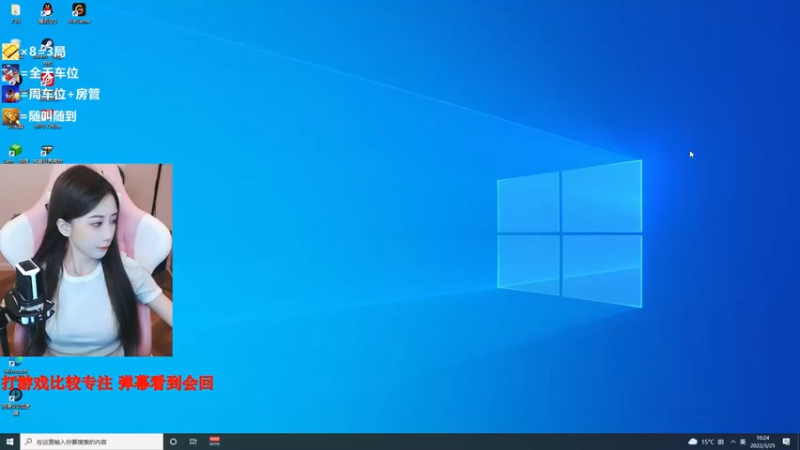Image resolution: width=800 pixels, height=450 pixels.
Task: Click the golden gift icon beside 随叫随到
Action: [x=10, y=117]
